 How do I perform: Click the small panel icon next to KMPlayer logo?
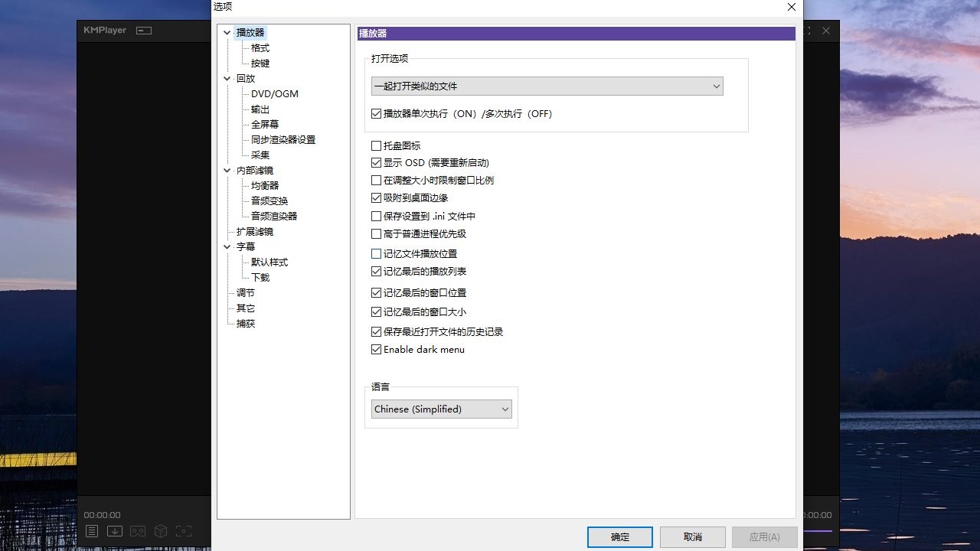(x=142, y=31)
